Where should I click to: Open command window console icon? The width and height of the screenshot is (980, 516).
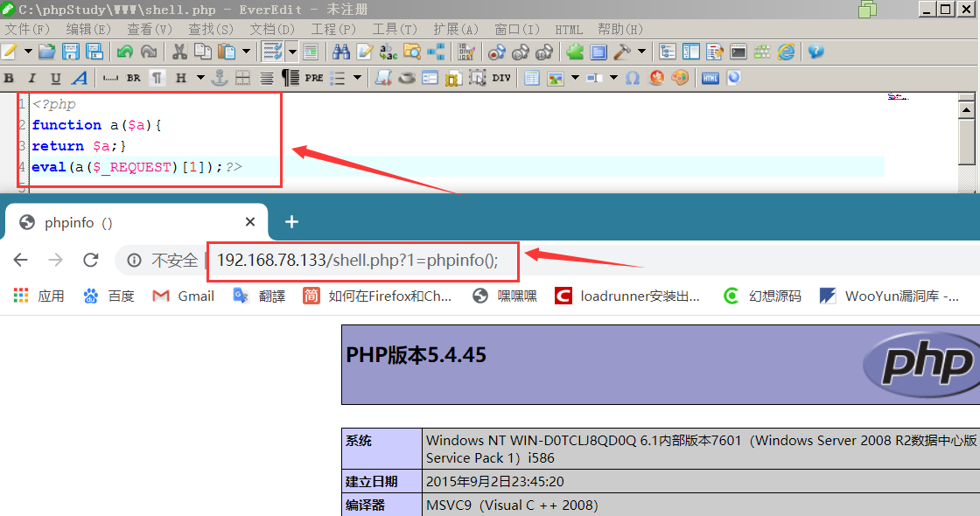pyautogui.click(x=738, y=52)
